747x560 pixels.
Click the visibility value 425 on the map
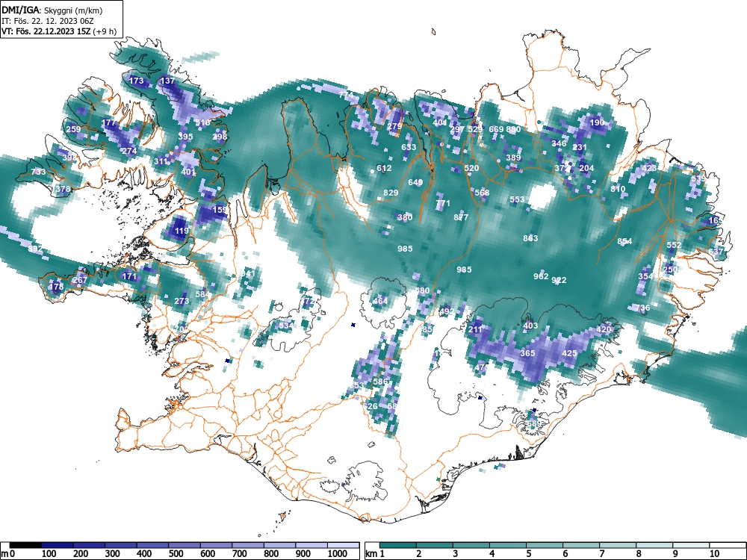569,353
